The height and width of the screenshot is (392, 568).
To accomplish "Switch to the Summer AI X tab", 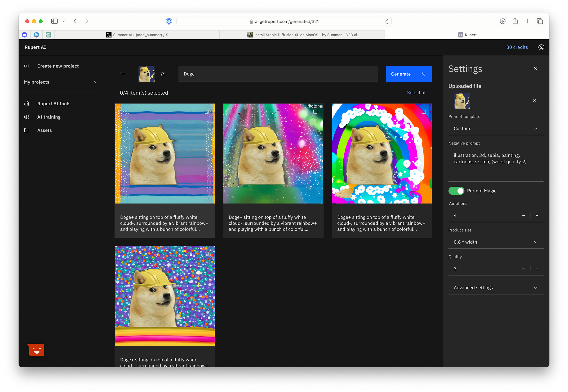I will click(x=137, y=35).
